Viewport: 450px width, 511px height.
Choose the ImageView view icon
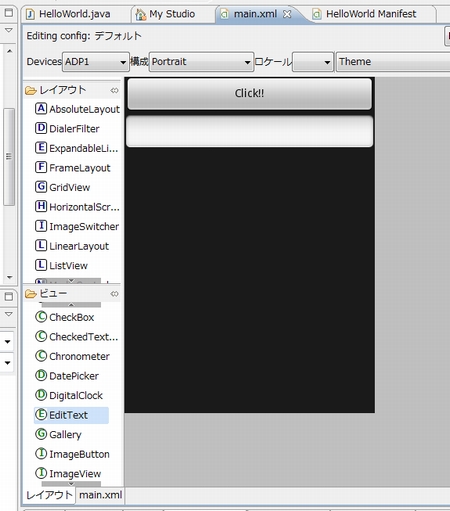click(x=41, y=473)
